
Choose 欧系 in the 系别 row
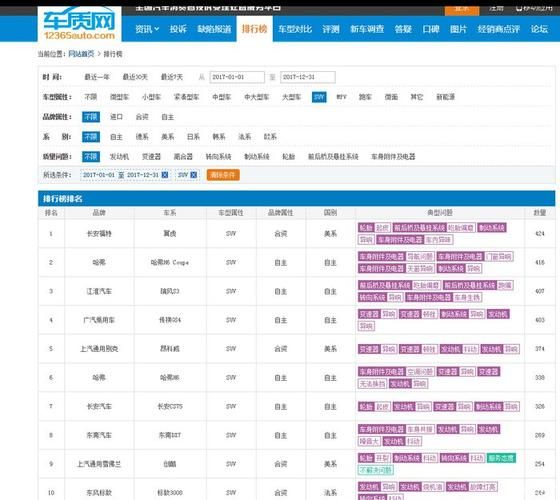(270, 137)
